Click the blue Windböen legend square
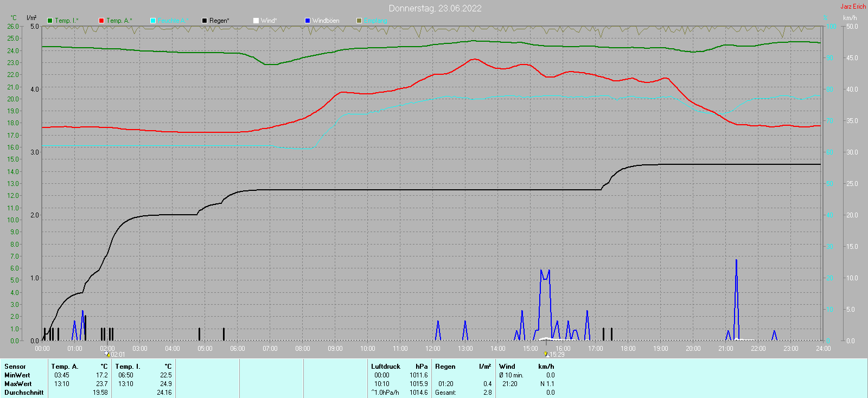The image size is (868, 398). 308,21
